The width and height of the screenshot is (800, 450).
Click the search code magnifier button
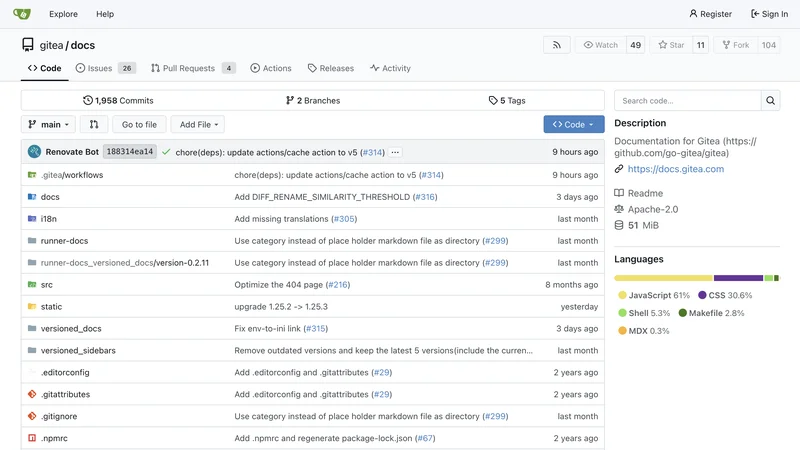pyautogui.click(x=770, y=101)
